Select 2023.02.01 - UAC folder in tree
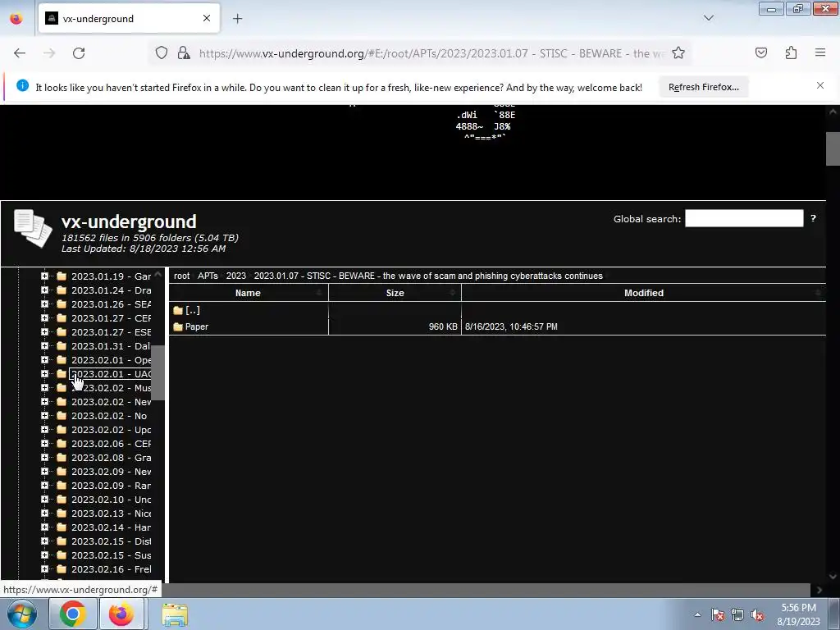Screen dimensions: 840x630 point(111,374)
